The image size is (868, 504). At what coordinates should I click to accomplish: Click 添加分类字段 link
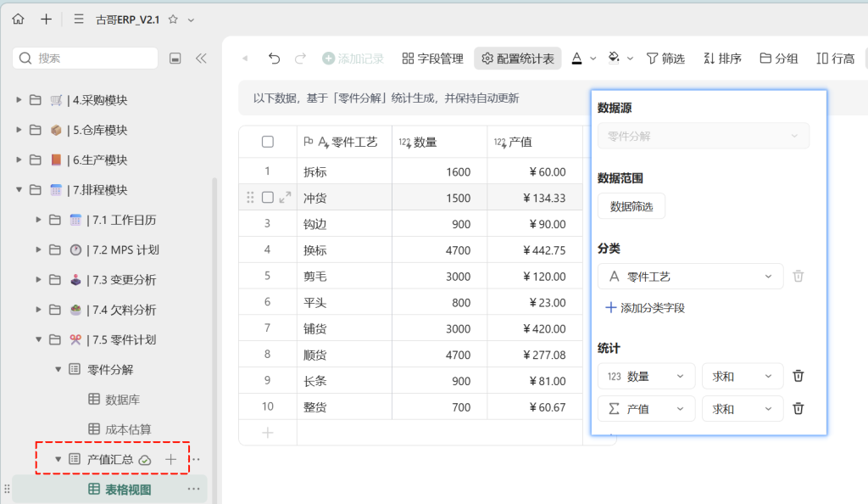pos(645,308)
